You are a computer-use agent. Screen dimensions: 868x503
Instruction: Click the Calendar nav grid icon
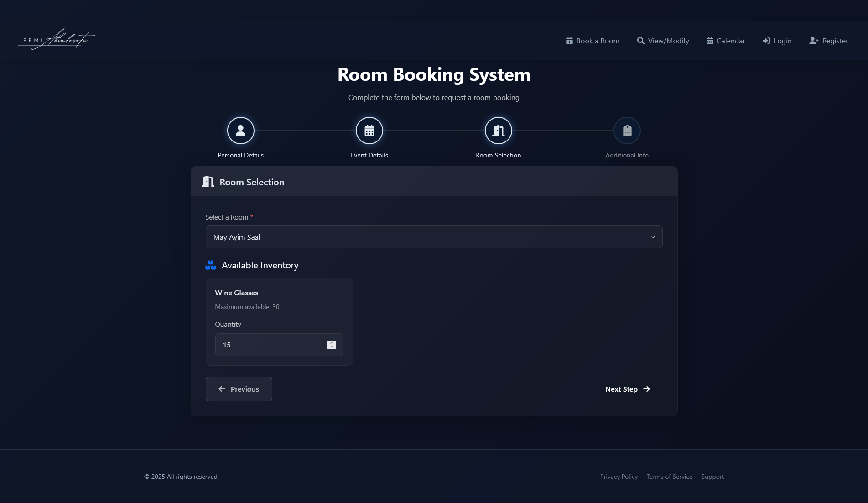(x=710, y=41)
